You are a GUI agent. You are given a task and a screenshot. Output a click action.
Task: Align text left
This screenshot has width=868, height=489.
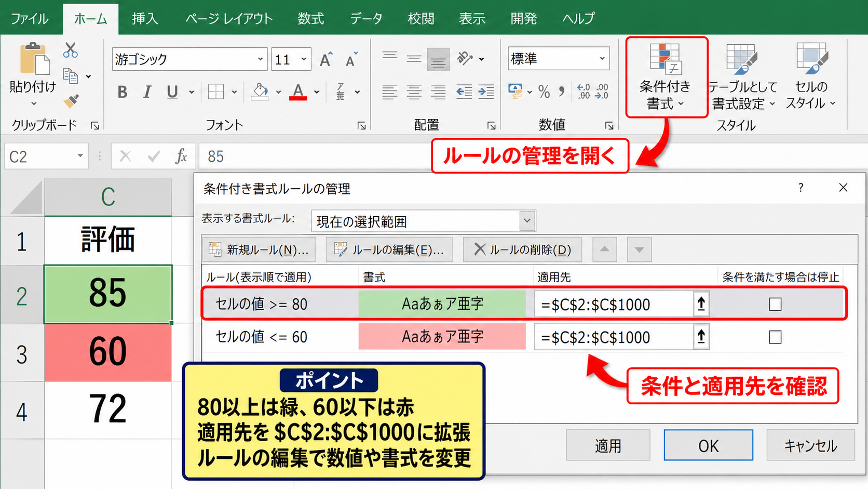[389, 92]
